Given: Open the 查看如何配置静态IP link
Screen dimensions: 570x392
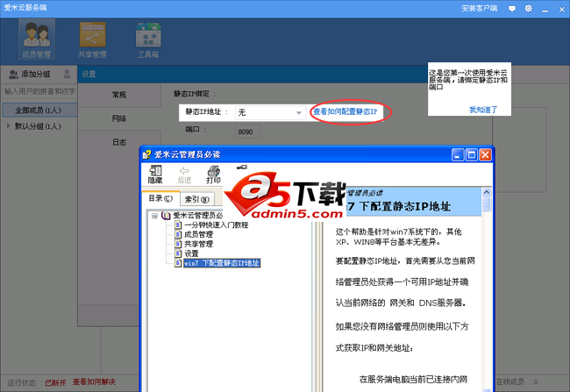Looking at the screenshot, I should (346, 111).
